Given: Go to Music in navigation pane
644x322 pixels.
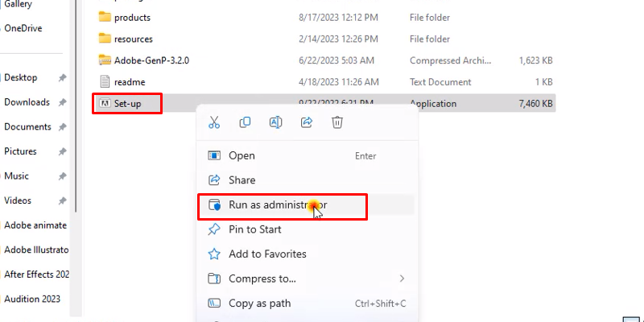Looking at the screenshot, I should (x=16, y=175).
